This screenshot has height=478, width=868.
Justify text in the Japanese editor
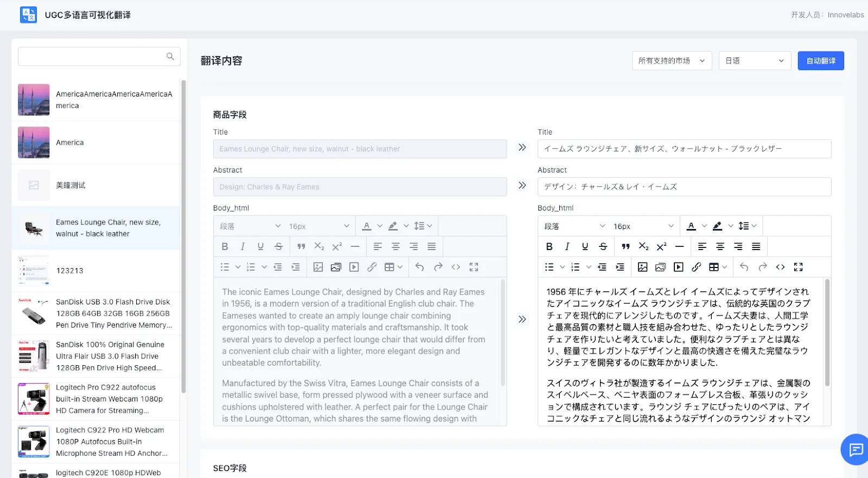756,246
